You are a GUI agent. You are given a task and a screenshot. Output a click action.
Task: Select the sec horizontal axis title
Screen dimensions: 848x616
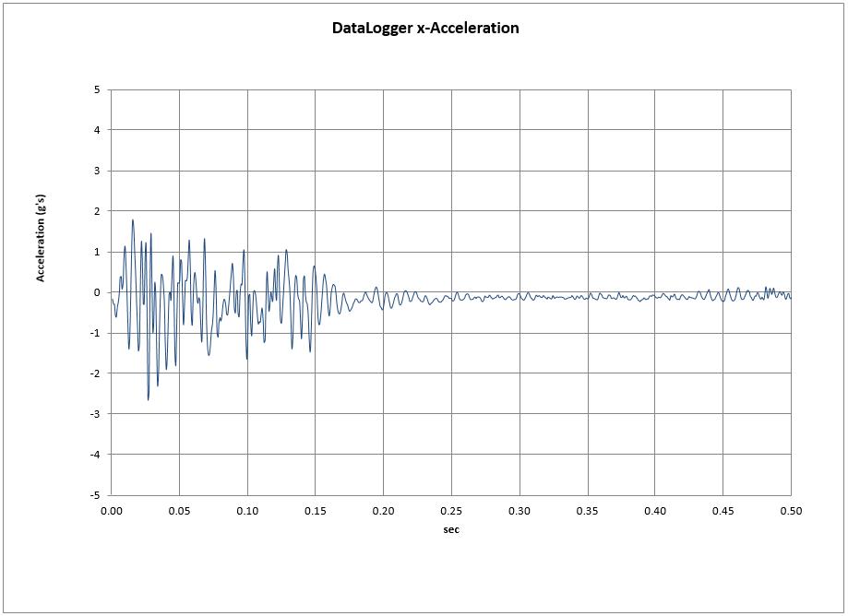[450, 529]
